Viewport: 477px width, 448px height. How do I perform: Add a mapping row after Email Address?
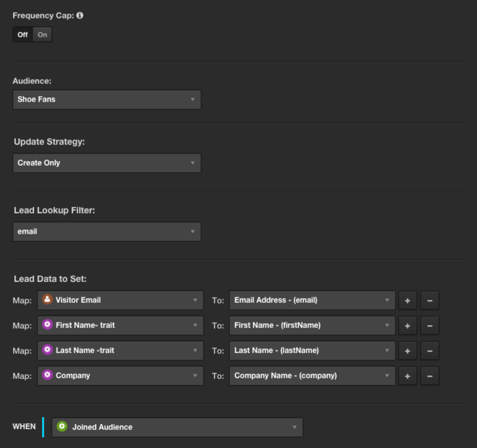click(x=407, y=300)
